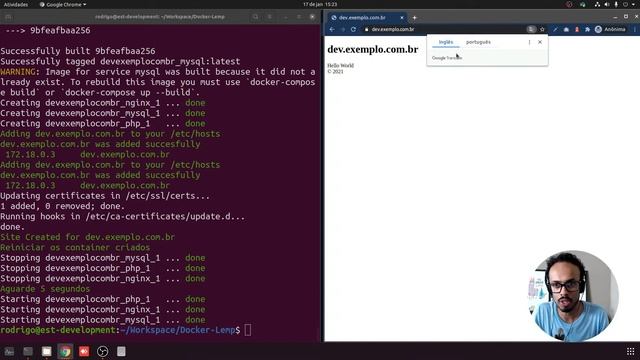Select the dev.exemplo.com.br browser tab
This screenshot has width=640, height=360.
tap(367, 18)
